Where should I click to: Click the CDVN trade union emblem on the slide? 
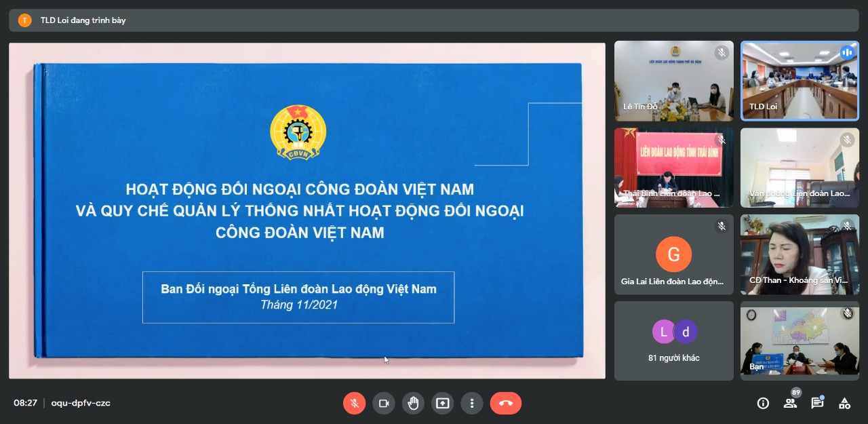[x=298, y=132]
